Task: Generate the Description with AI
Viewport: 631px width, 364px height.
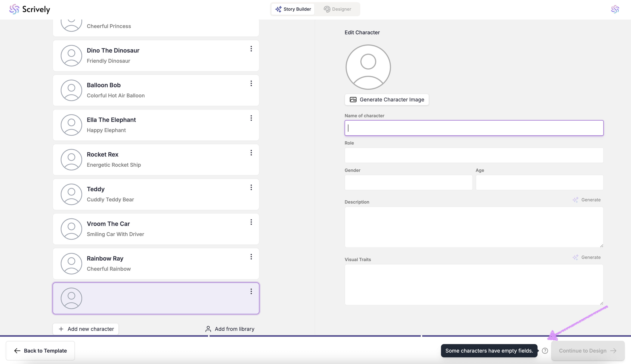Action: (587, 200)
